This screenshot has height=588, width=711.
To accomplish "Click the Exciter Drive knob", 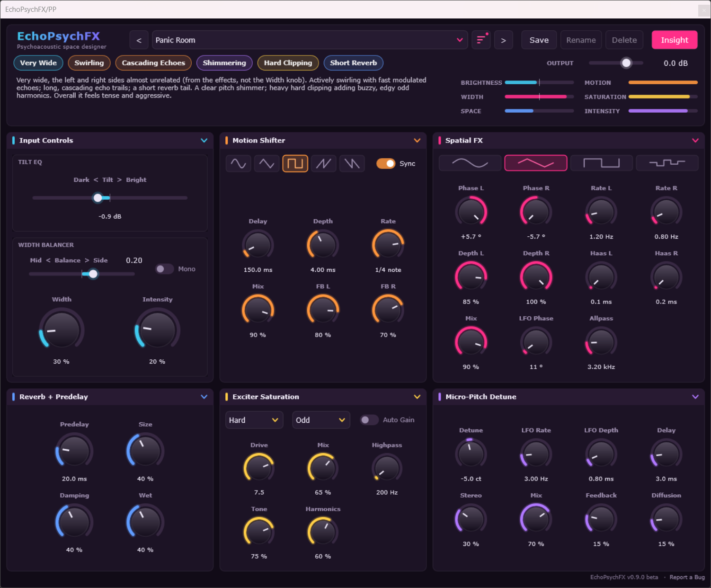I will coord(259,468).
